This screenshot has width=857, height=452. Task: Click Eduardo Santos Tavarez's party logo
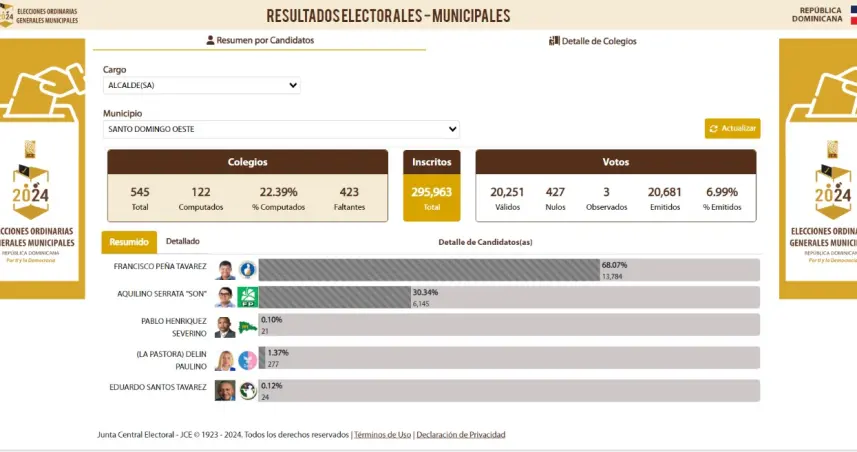(x=247, y=390)
